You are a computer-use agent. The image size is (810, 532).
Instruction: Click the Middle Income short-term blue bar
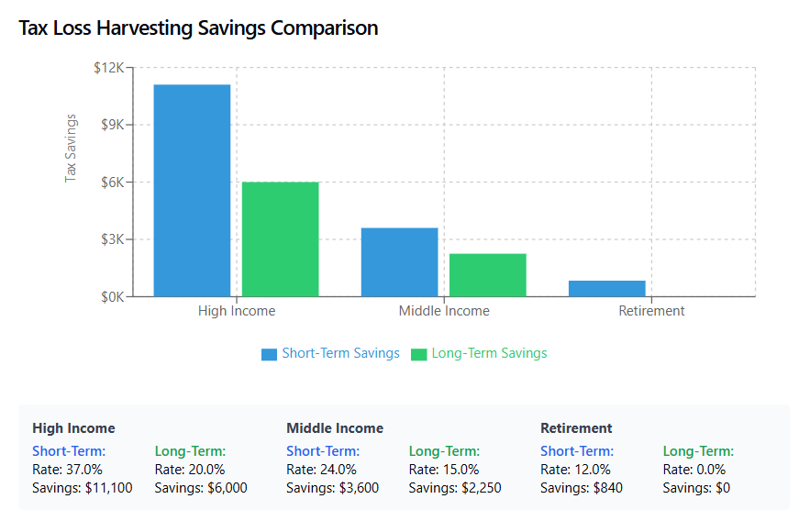pos(399,261)
